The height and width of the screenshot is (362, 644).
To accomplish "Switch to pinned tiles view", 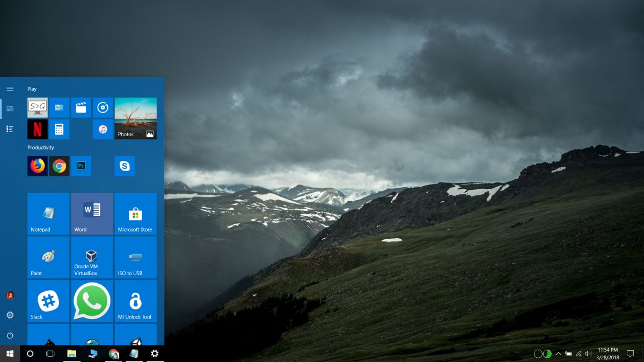I will tap(10, 108).
